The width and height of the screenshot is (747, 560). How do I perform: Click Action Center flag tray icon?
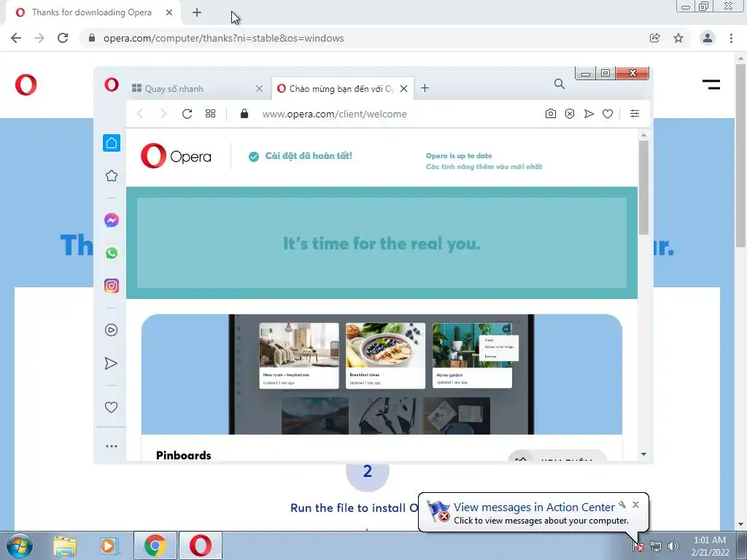click(638, 546)
